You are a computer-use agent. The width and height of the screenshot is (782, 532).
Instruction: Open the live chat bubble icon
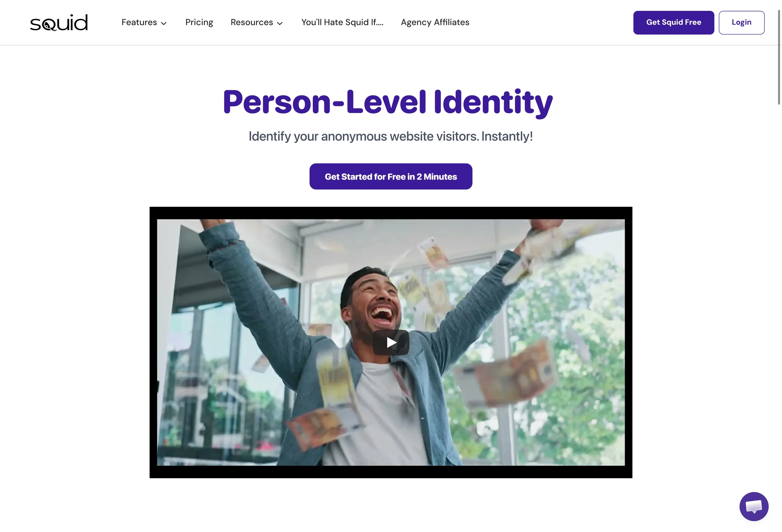click(754, 506)
